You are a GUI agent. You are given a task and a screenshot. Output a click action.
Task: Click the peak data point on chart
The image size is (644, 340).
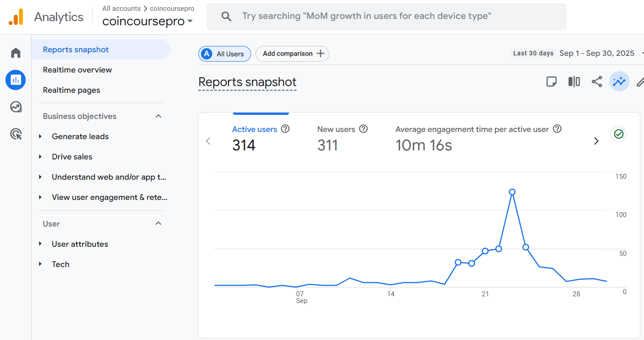[x=512, y=192]
